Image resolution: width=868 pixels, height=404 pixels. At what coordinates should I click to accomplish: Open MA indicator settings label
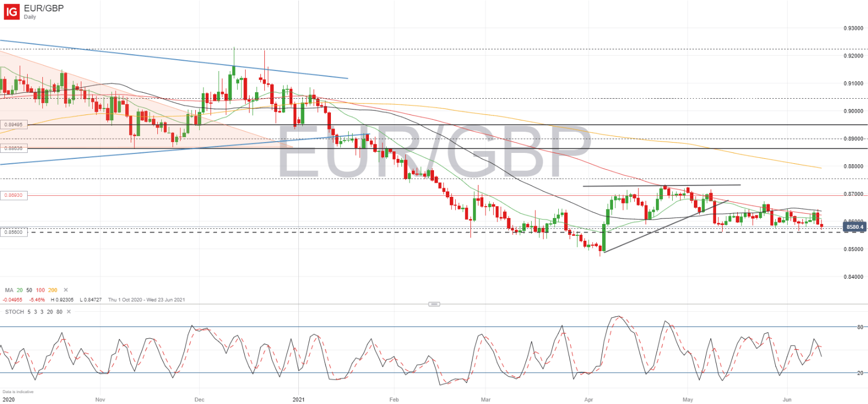(x=9, y=290)
